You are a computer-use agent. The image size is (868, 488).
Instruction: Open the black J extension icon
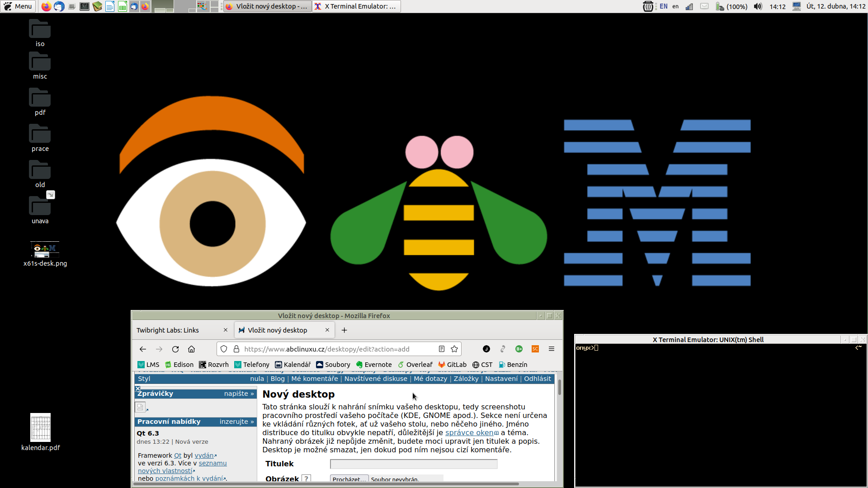486,349
